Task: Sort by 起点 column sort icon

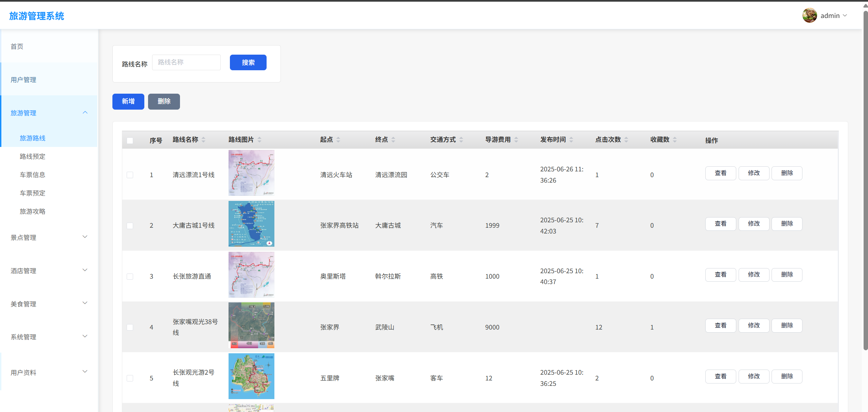Action: coord(338,140)
